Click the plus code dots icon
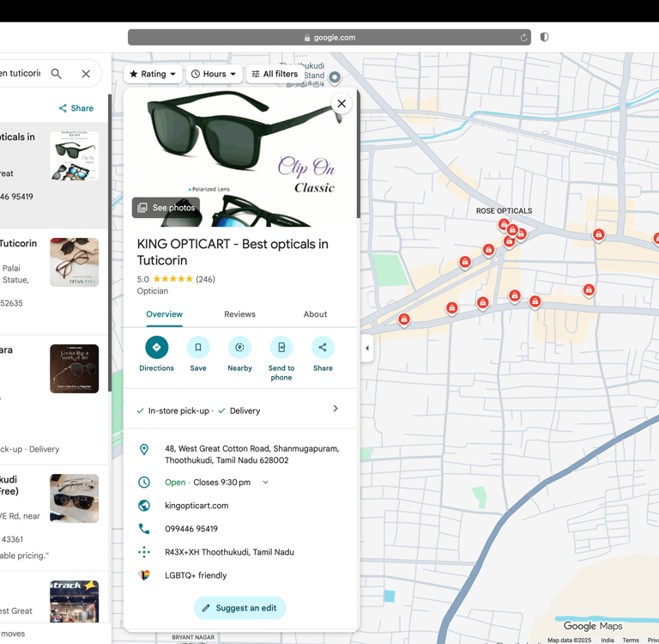 144,552
